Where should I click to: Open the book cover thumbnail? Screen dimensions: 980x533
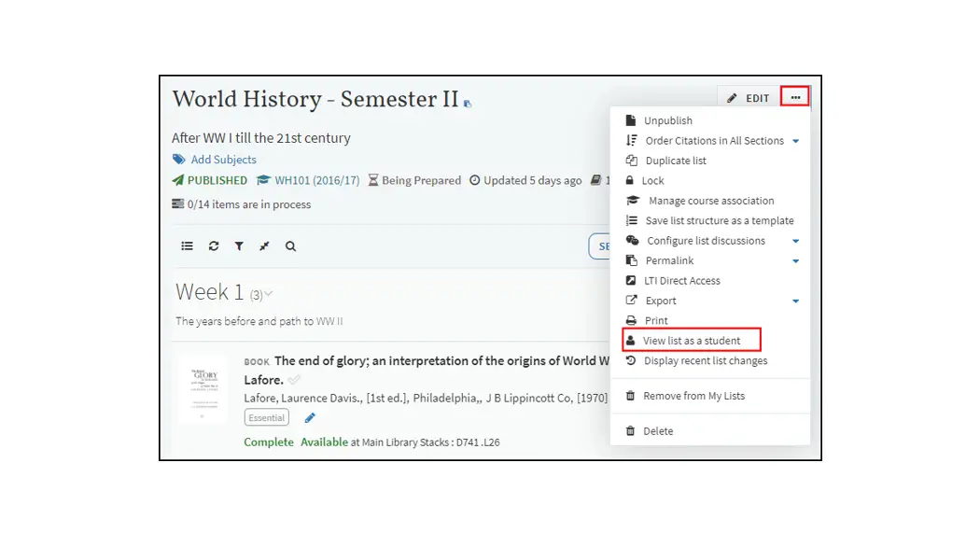[202, 392]
